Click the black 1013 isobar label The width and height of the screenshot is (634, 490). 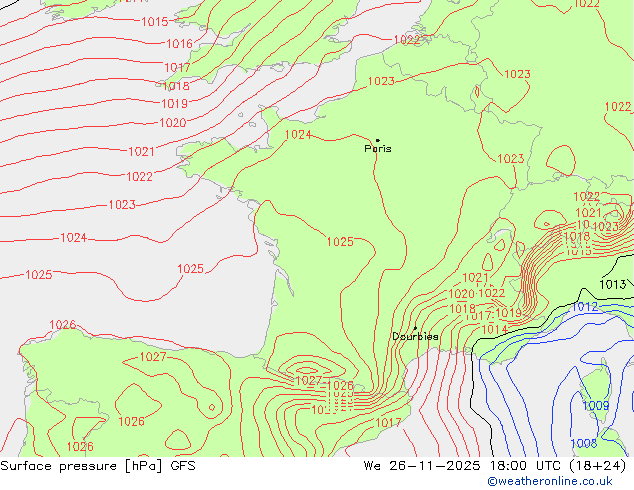point(613,285)
